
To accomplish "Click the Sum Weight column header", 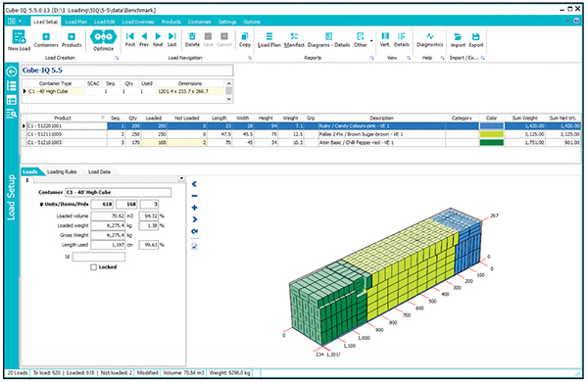I will [524, 118].
